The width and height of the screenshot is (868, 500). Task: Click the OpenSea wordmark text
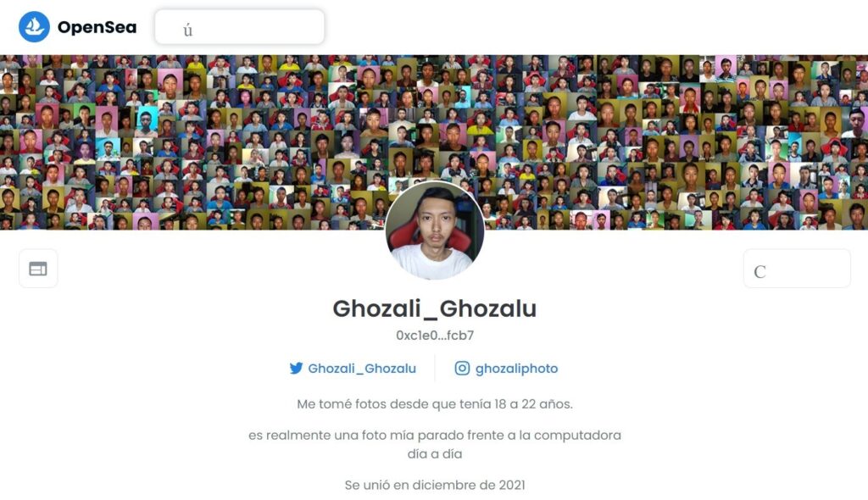[x=97, y=27]
